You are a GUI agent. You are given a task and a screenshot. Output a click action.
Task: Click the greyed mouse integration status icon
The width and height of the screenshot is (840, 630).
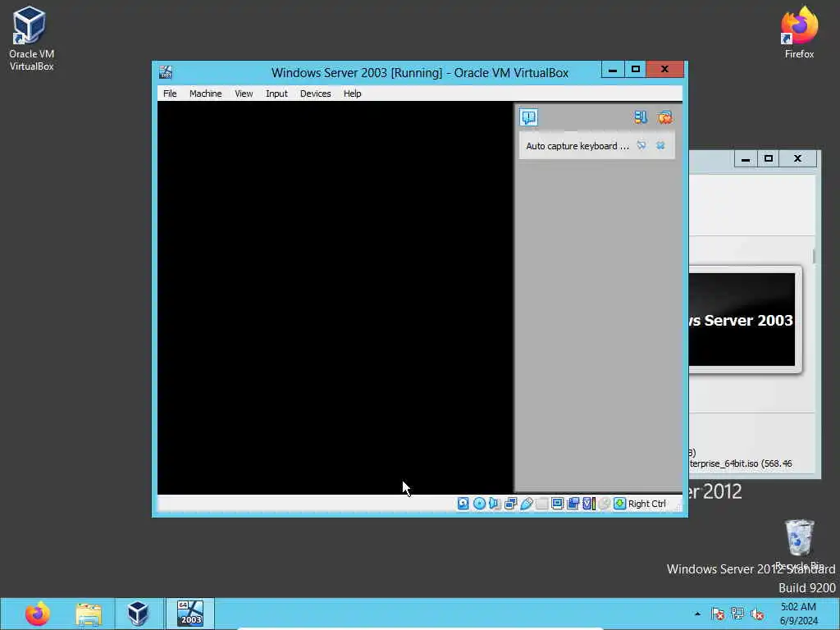(x=605, y=504)
